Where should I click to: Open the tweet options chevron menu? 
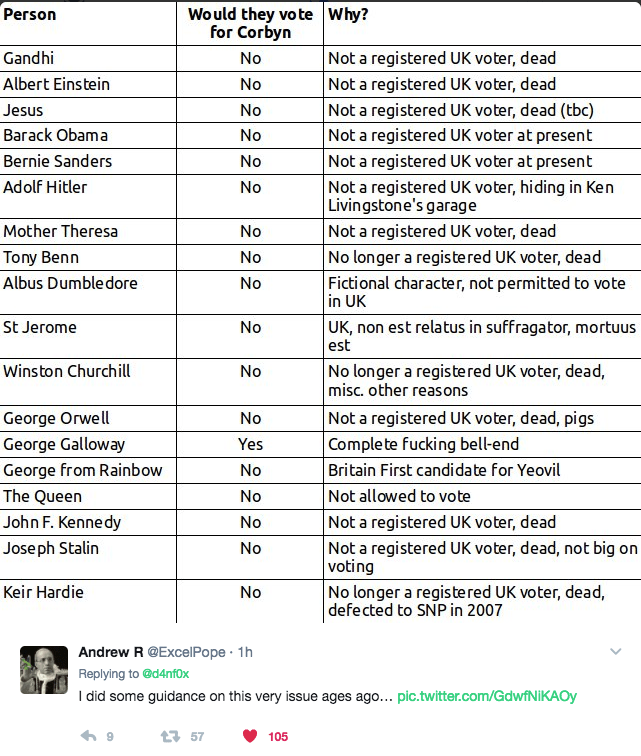coord(616,652)
